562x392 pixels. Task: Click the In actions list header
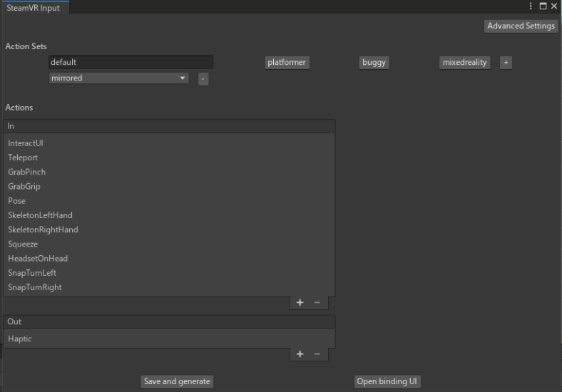169,126
